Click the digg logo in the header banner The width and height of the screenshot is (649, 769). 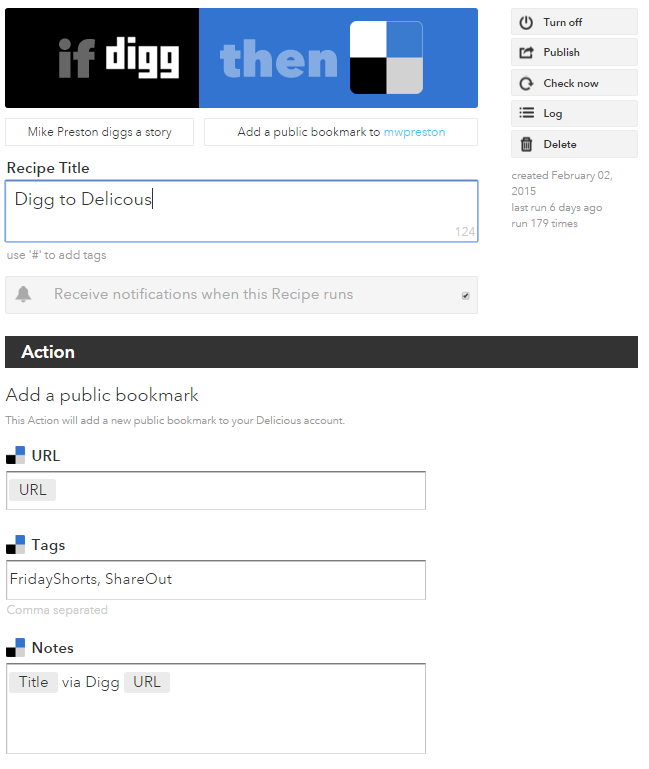(143, 58)
